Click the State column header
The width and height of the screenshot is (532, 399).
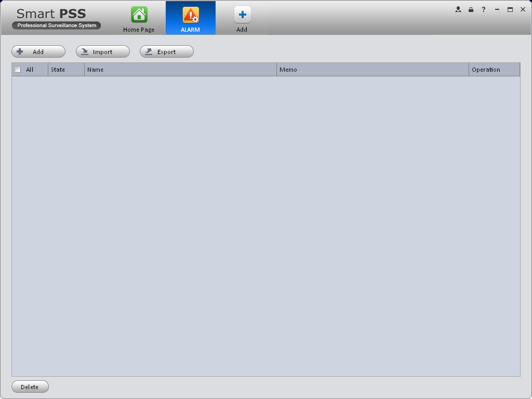coord(66,70)
